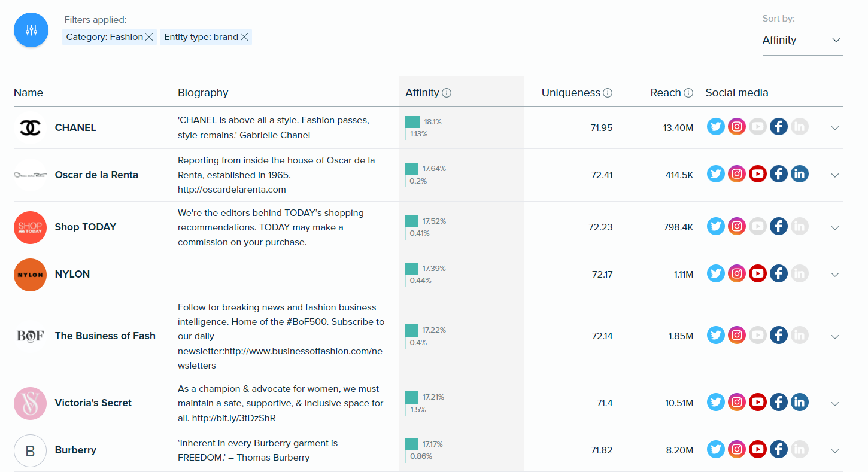Select the CHANEL brand name
The image size is (868, 472).
[x=75, y=127]
